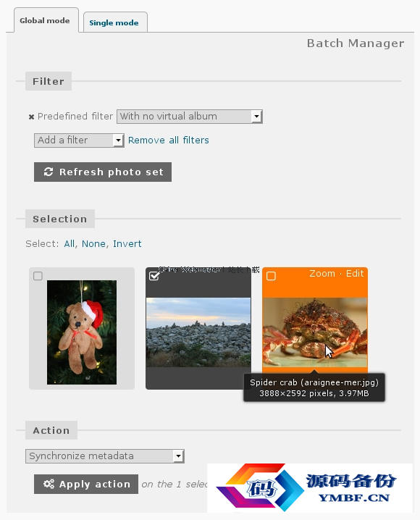
Task: Switch to the Single mode tab
Action: (x=114, y=22)
